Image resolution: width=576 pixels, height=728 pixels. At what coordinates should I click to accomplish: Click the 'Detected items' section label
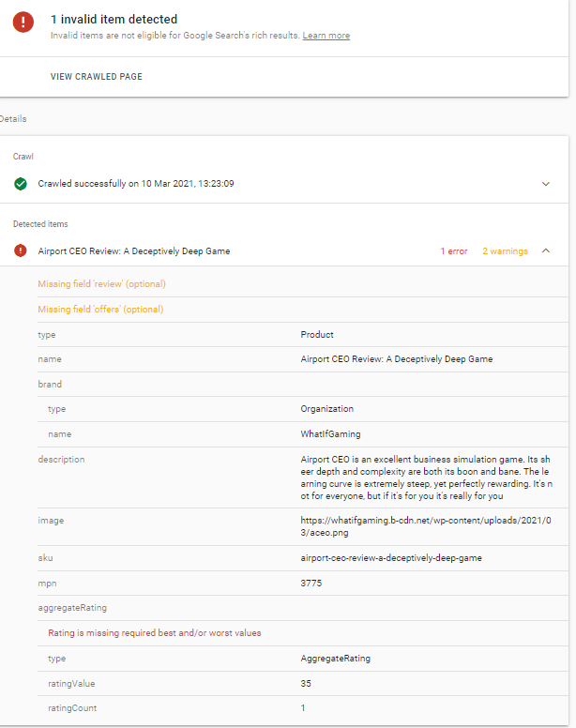(x=40, y=224)
